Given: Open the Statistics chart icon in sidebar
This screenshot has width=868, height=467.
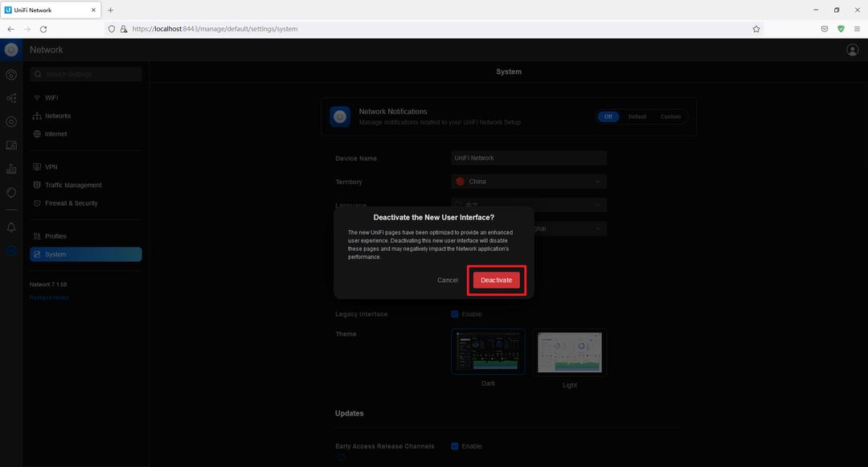Looking at the screenshot, I should tap(11, 169).
